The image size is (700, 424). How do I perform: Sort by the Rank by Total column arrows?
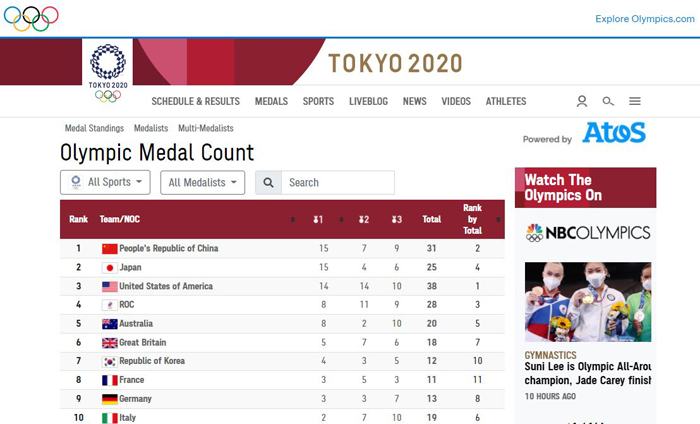click(498, 219)
